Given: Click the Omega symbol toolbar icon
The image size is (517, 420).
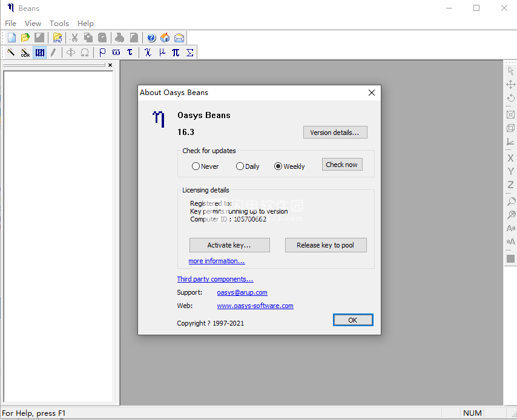Looking at the screenshot, I should coord(85,53).
